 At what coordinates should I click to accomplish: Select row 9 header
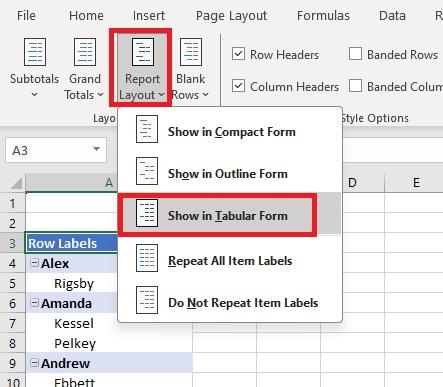coord(12,363)
